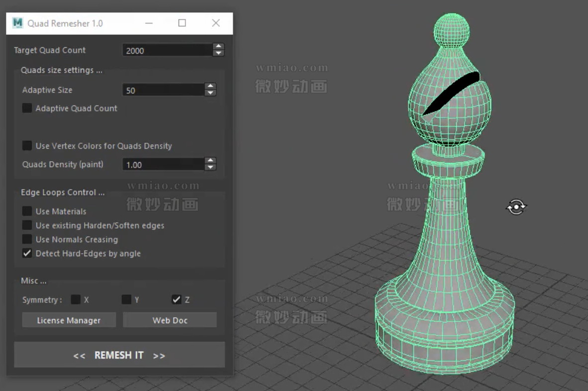588x391 pixels.
Task: Click the down arrow beside Adaptive Size
Action: click(x=210, y=93)
